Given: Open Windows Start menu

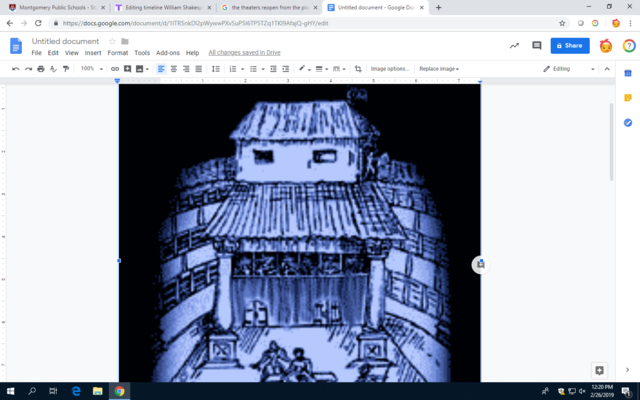Looking at the screenshot, I should pyautogui.click(x=11, y=391).
